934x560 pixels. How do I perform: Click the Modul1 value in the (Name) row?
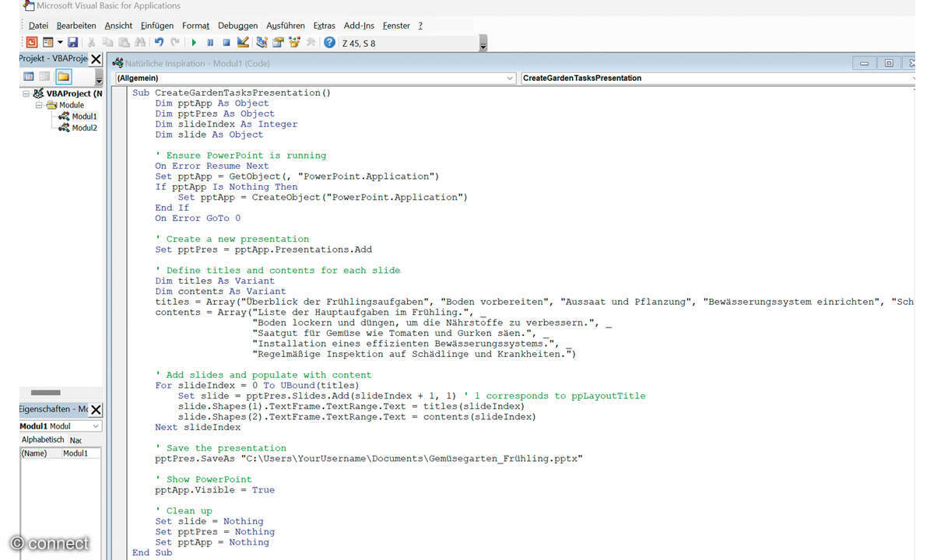click(x=81, y=453)
